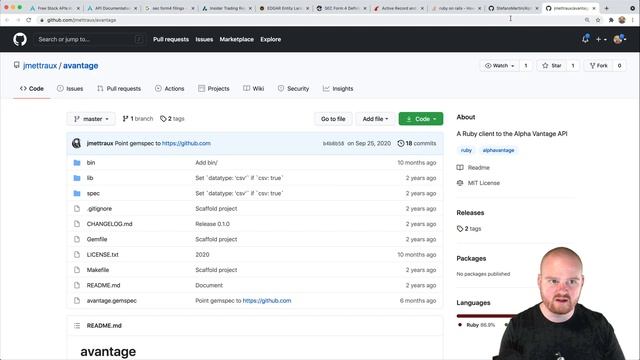Click the browser profile avatar in toolbar
640x360 pixels.
click(622, 20)
